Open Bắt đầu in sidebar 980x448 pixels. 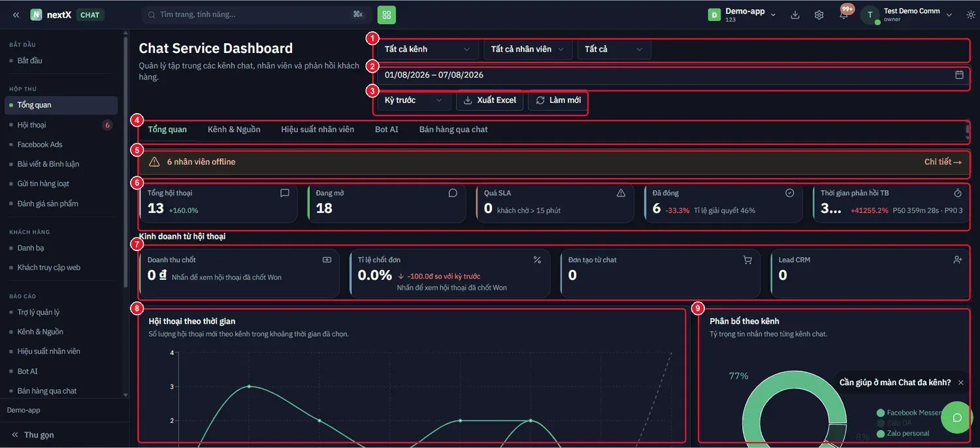coord(61,60)
